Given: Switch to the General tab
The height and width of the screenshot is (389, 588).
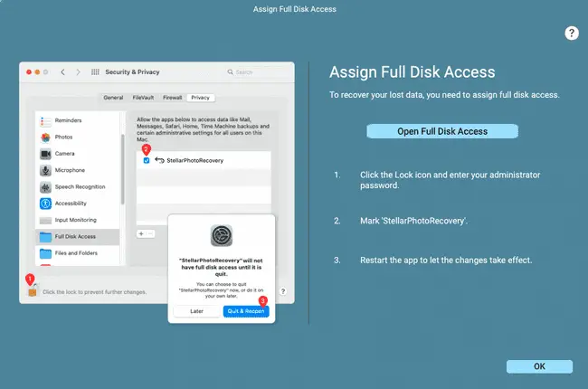Looking at the screenshot, I should click(x=113, y=98).
